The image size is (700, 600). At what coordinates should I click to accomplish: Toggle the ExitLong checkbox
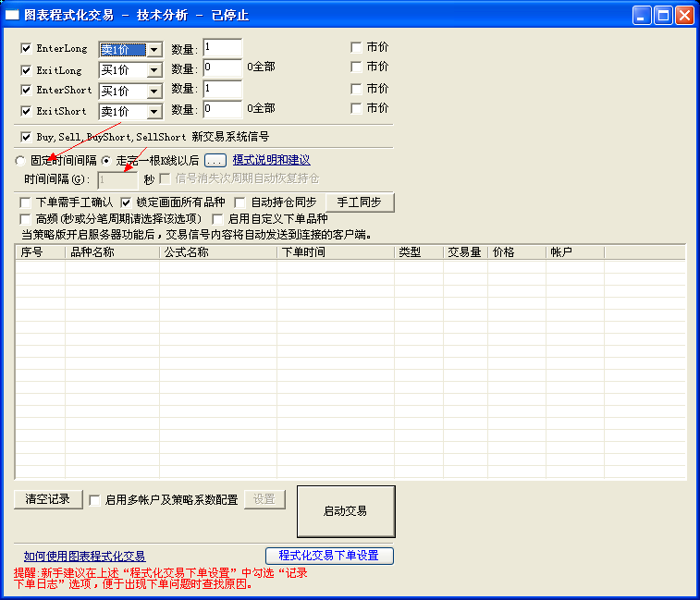(26, 70)
